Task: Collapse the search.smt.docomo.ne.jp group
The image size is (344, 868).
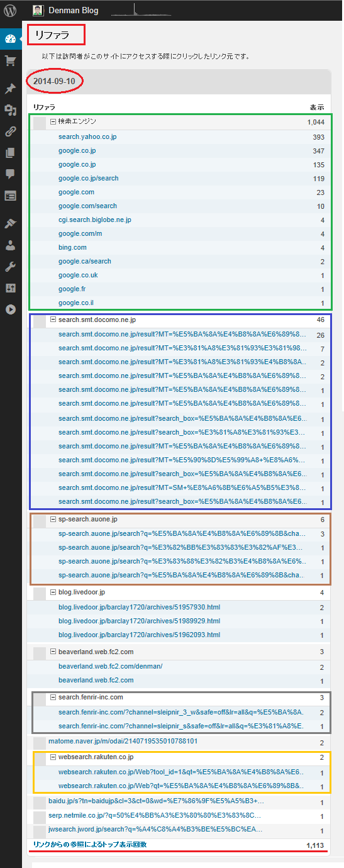Action: coord(53,320)
